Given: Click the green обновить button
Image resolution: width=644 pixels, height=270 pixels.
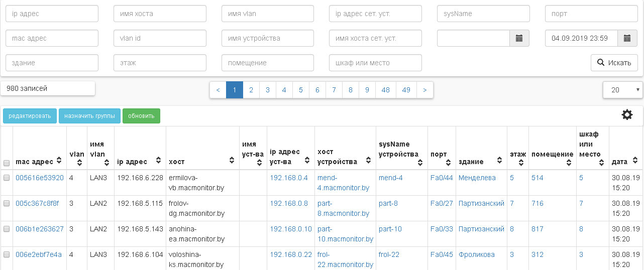Looking at the screenshot, I should pos(141,116).
